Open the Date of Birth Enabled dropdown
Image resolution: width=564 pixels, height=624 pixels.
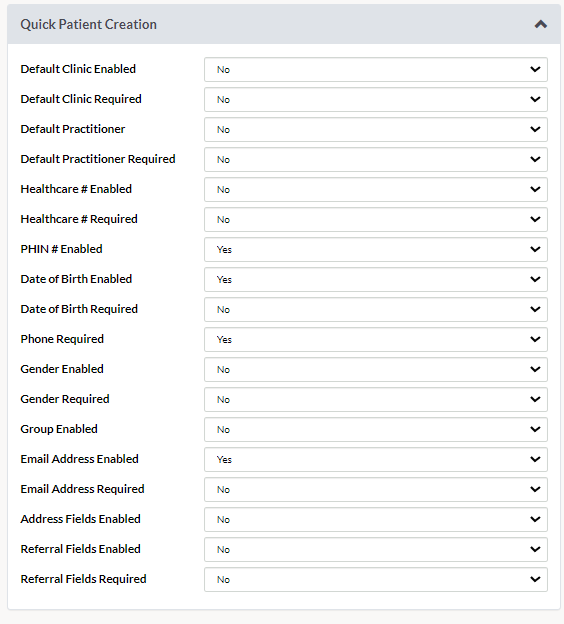[376, 279]
